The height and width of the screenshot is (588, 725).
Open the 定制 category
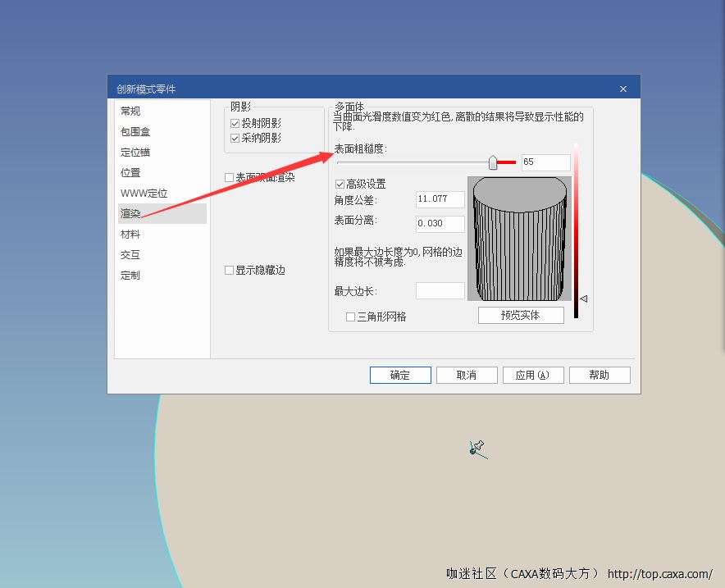[130, 276]
